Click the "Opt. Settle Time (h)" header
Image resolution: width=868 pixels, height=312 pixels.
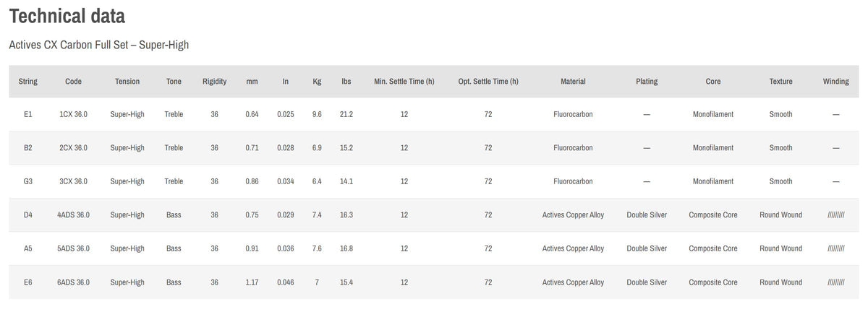(x=488, y=82)
